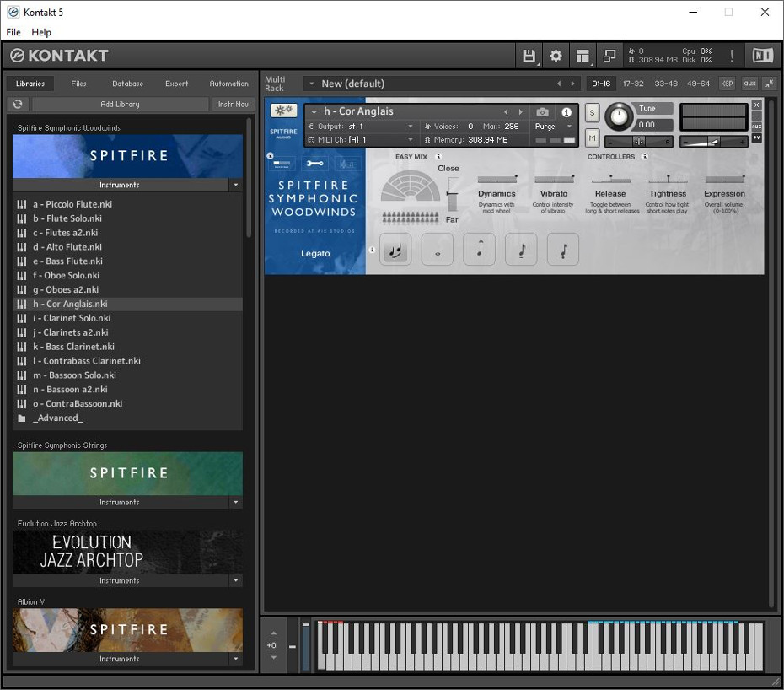The image size is (784, 690).
Task: Refresh the libraries list
Action: click(18, 104)
